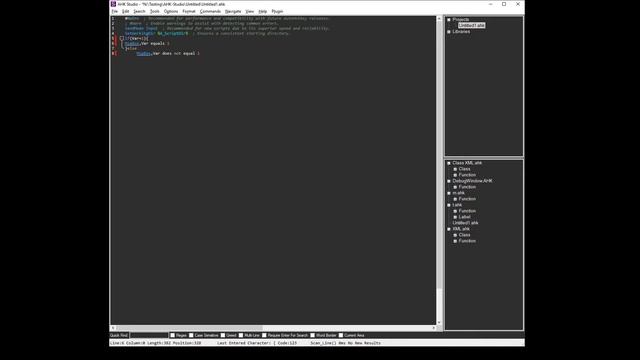Click the AHK Studio title bar icon
This screenshot has width=640, height=360.
coord(113,4)
